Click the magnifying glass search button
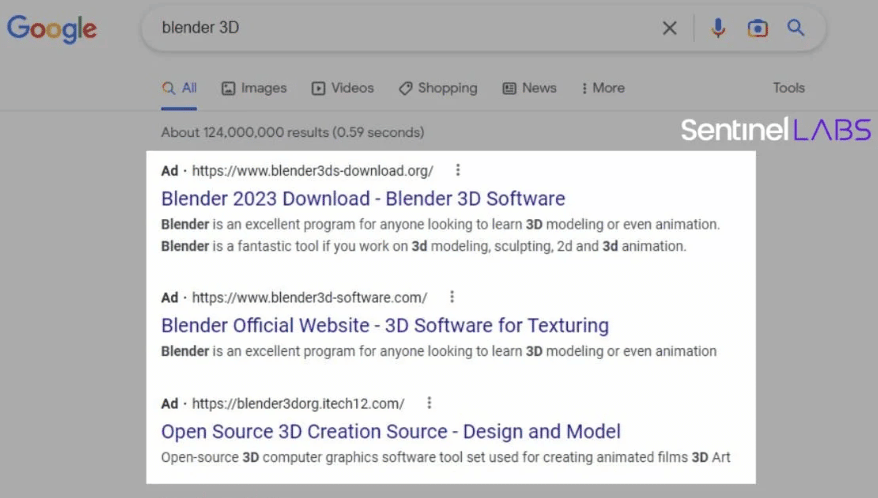878x498 pixels. (796, 27)
